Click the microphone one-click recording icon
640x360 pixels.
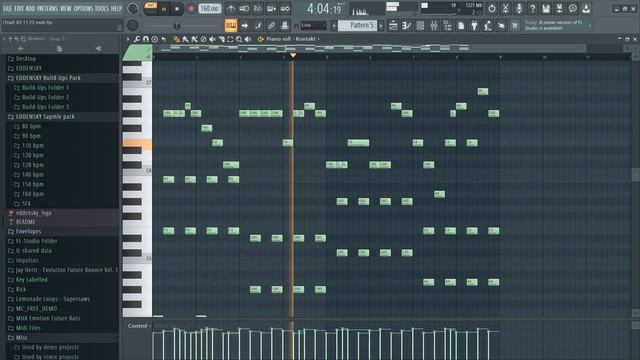519,9
